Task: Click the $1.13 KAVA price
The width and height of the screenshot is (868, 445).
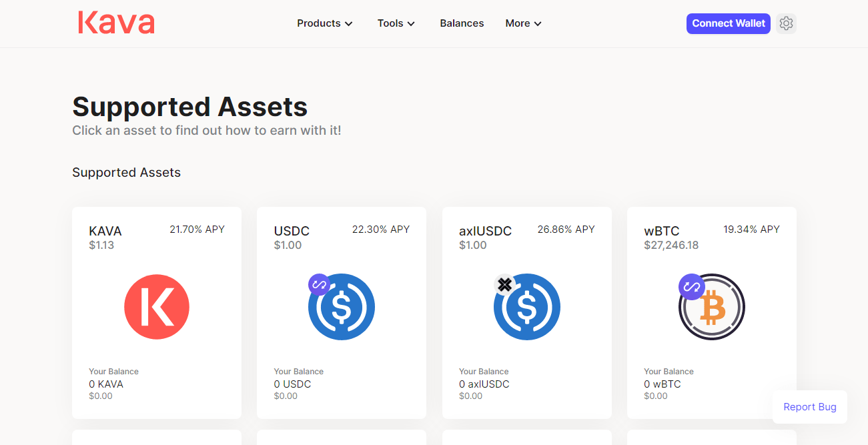Action: tap(101, 246)
